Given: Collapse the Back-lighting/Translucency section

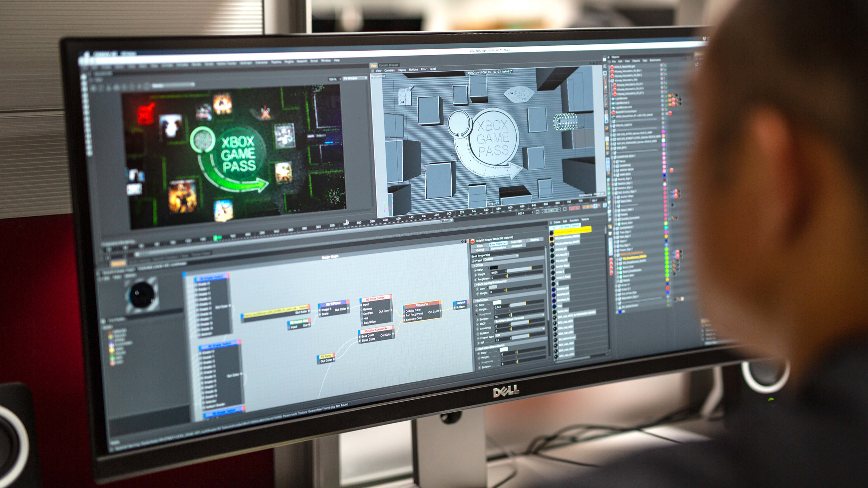Looking at the screenshot, I should [477, 285].
